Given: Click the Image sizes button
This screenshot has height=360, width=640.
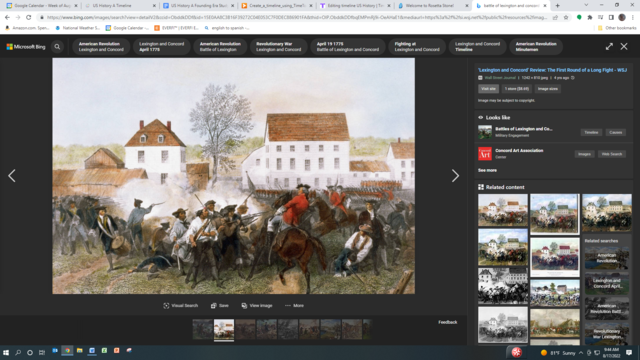Looking at the screenshot, I should tap(547, 89).
